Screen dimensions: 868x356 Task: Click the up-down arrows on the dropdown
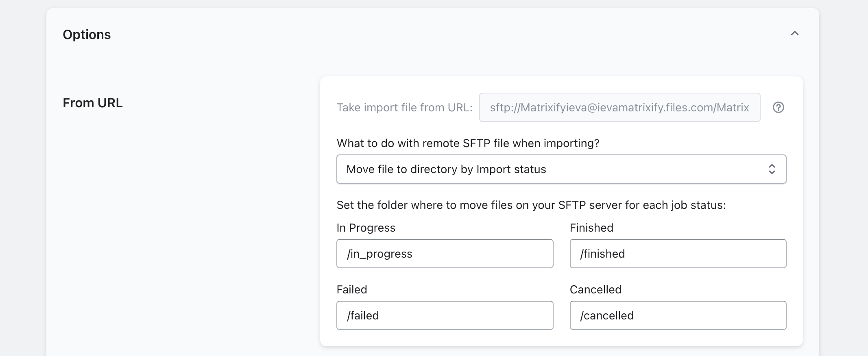coord(772,169)
